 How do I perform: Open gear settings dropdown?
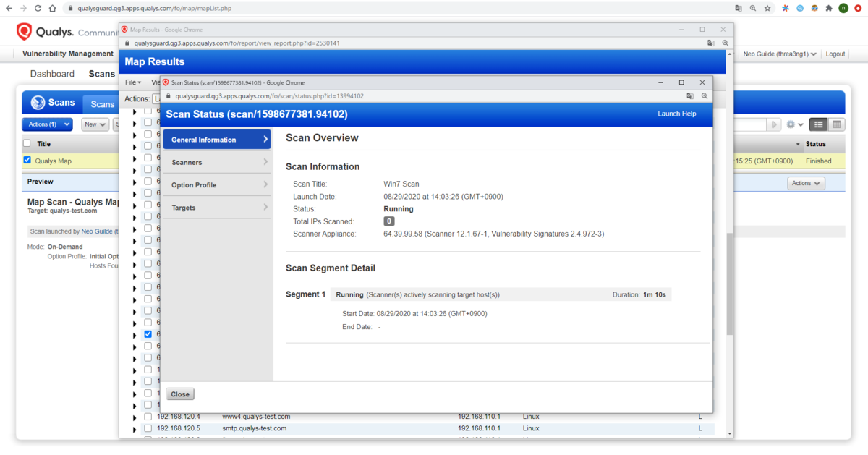(x=795, y=124)
